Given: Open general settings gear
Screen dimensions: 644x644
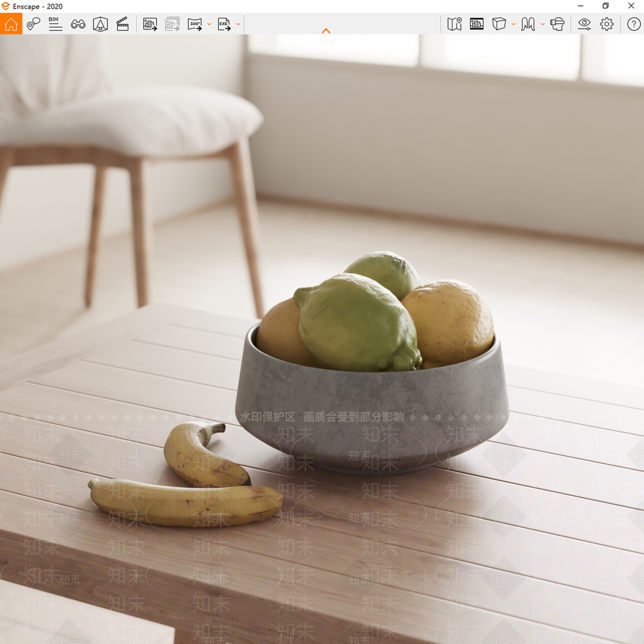Looking at the screenshot, I should (x=607, y=24).
